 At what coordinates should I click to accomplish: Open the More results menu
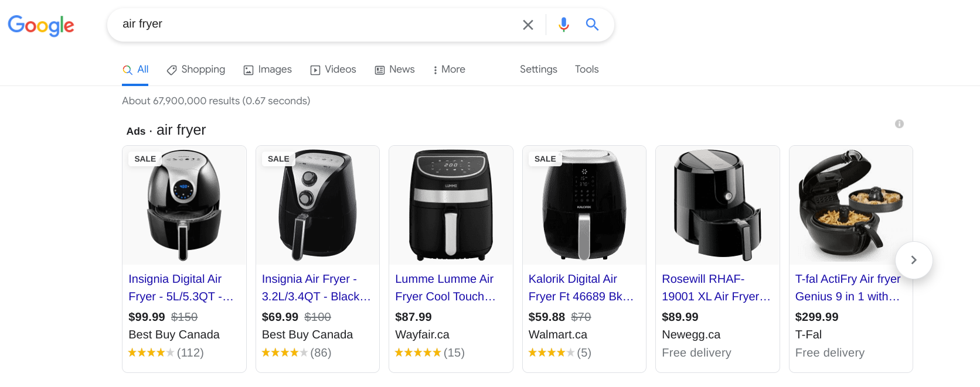[448, 69]
